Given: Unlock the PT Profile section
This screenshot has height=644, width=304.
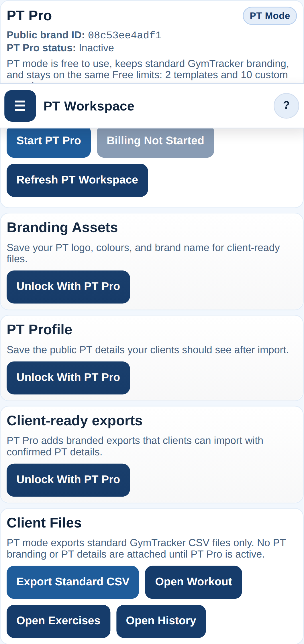Looking at the screenshot, I should tap(68, 377).
